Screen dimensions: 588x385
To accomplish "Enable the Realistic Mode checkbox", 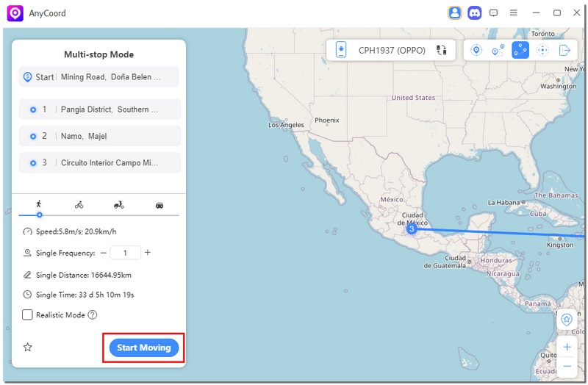I will coord(27,314).
